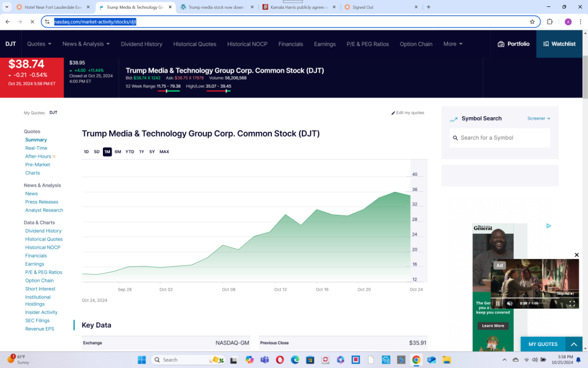Select the 1Y chart range
The width and height of the screenshot is (588, 368).
[x=142, y=152]
